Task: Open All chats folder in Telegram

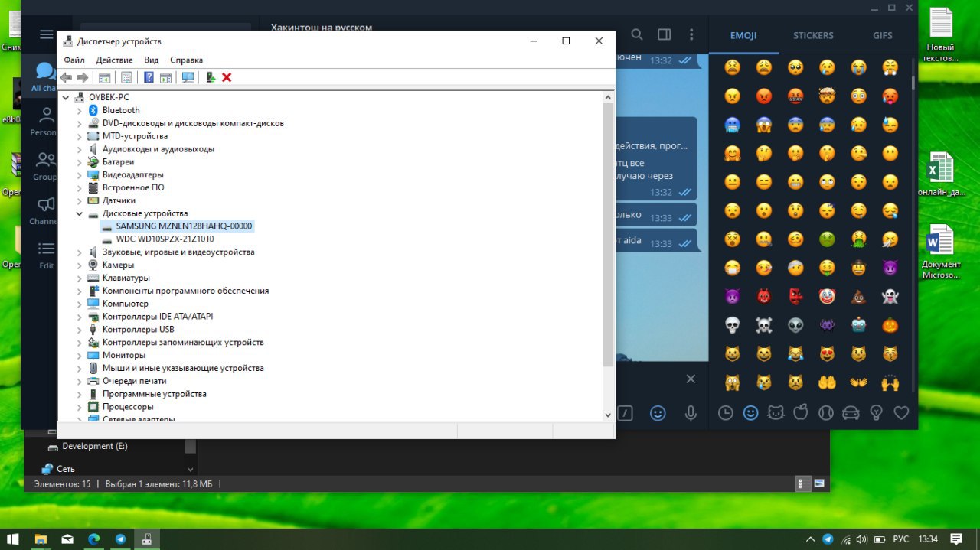Action: pos(45,76)
